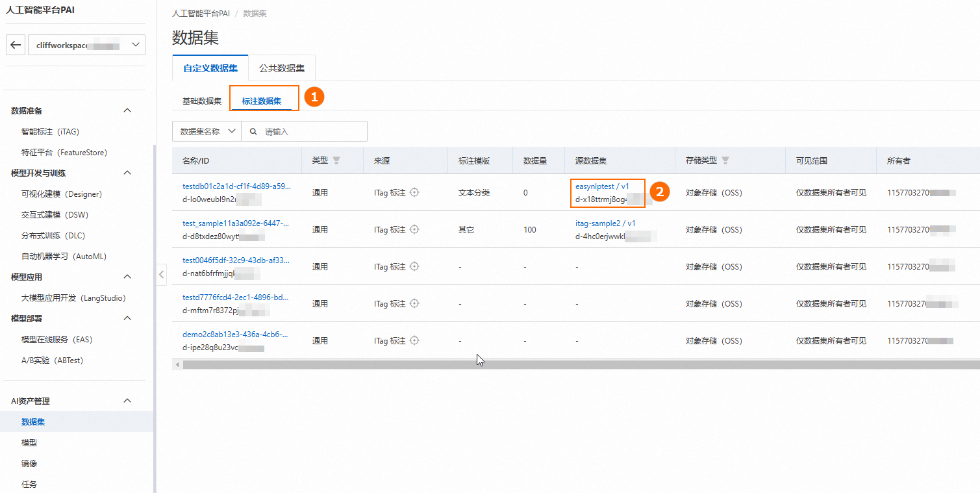
Task: Select the 基础数据集 sub-tab
Action: click(x=202, y=101)
